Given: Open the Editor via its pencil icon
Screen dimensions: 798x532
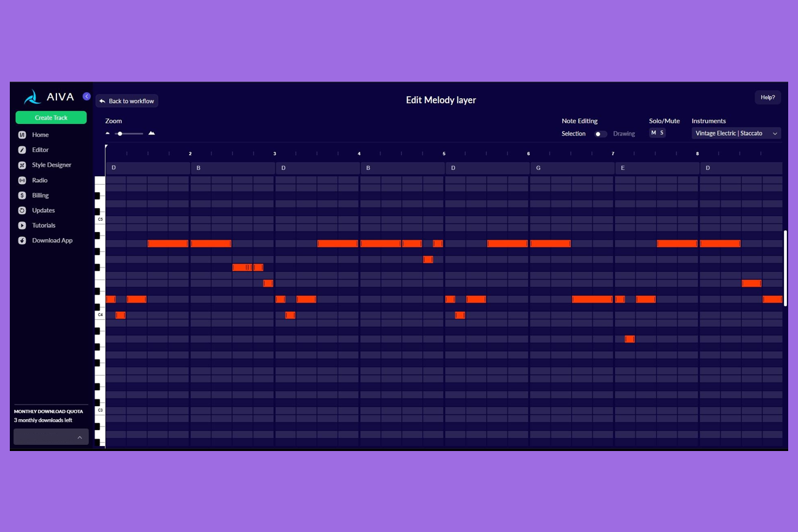Looking at the screenshot, I should coord(22,150).
